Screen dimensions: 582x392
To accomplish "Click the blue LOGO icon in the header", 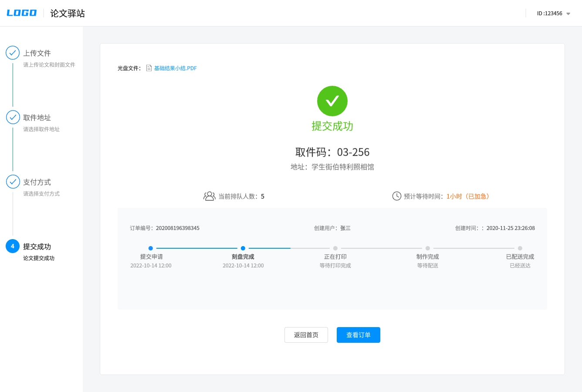I will coord(22,13).
